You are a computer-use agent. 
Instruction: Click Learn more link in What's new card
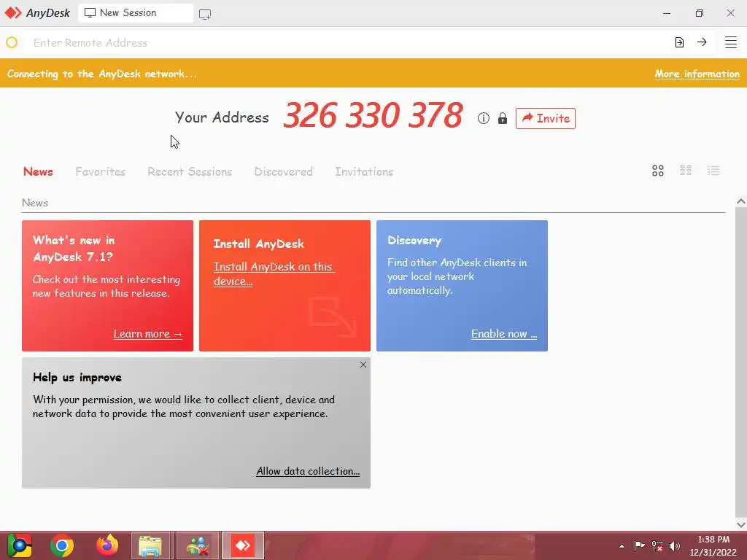click(x=147, y=334)
